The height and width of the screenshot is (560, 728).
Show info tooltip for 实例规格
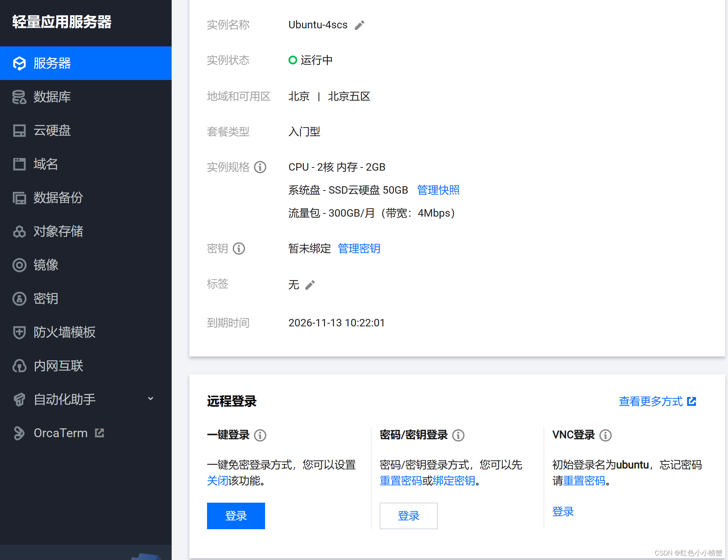(x=260, y=167)
